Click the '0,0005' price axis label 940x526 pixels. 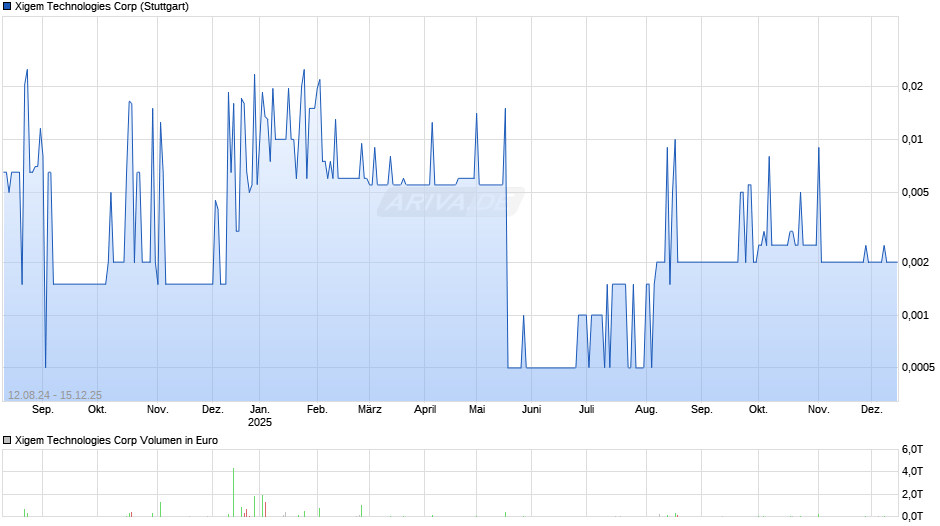[x=918, y=367]
